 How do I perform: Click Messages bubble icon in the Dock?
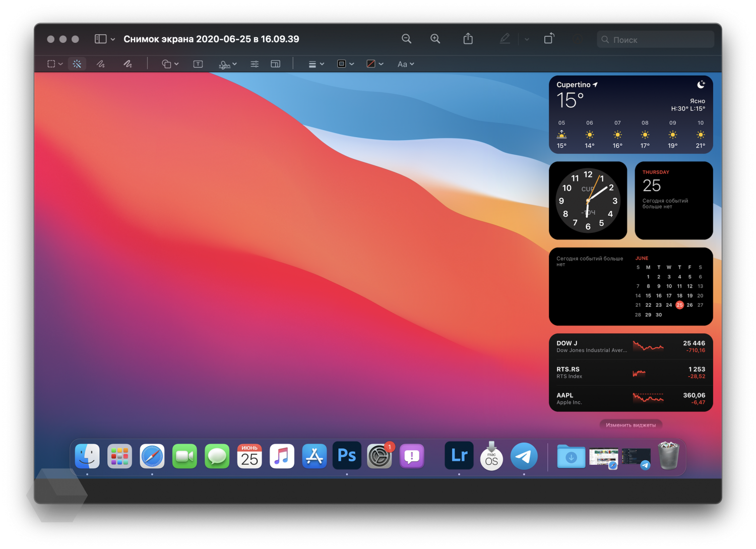217,456
